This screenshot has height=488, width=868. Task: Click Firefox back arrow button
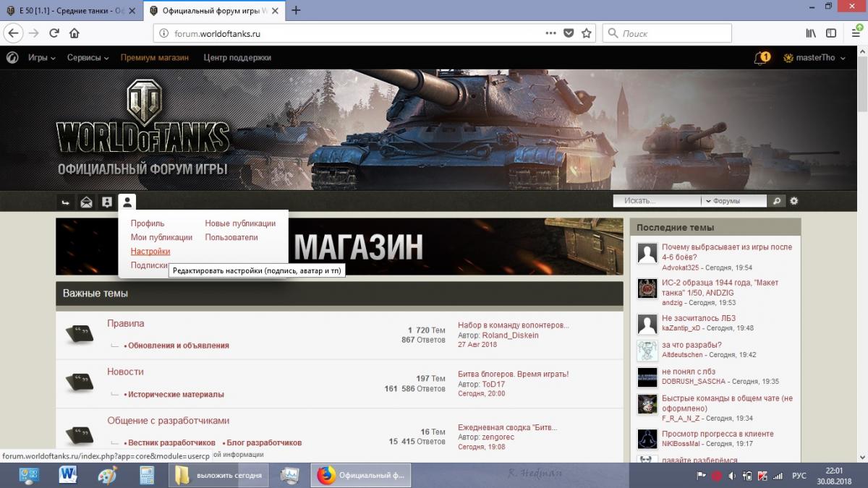click(13, 33)
